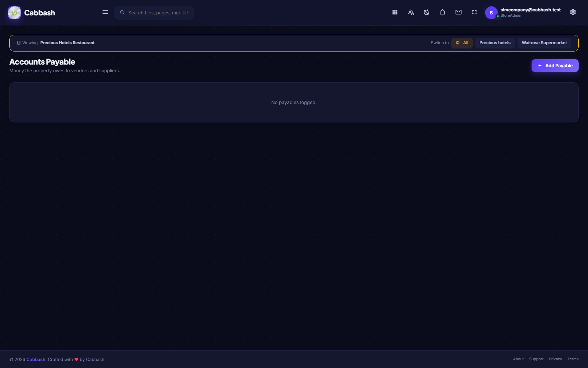
Task: Click the Precious Hotels Restaurant viewing label
Action: pos(67,43)
